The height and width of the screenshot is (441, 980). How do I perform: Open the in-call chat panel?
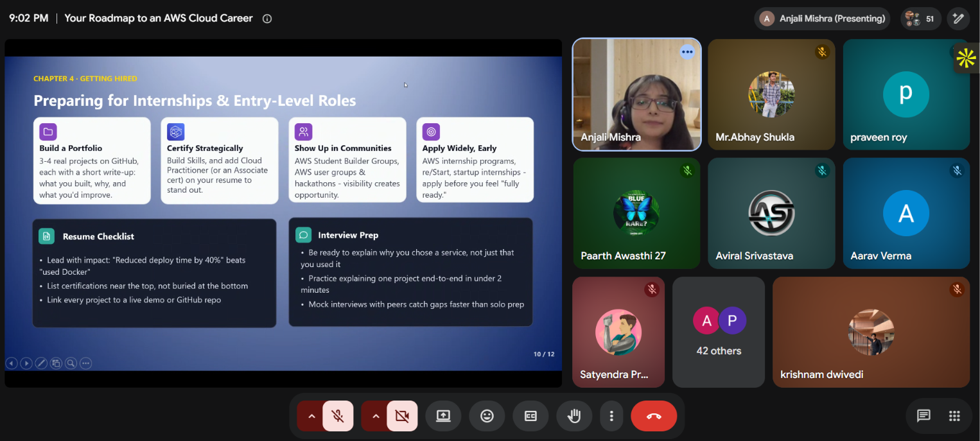(x=923, y=416)
